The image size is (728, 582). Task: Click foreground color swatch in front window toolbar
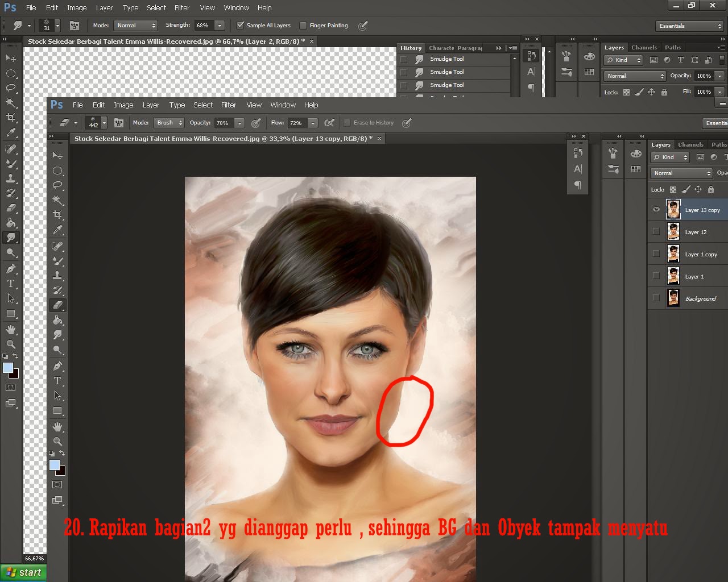pyautogui.click(x=54, y=465)
